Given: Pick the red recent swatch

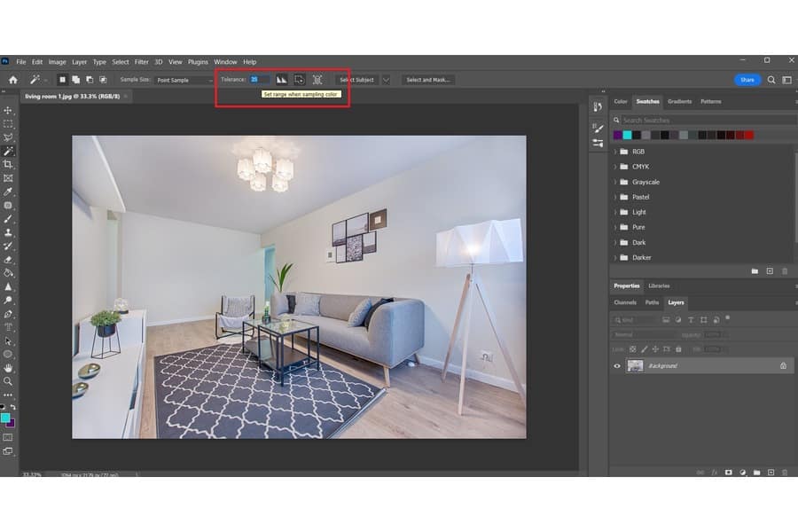Looking at the screenshot, I should pos(749,135).
